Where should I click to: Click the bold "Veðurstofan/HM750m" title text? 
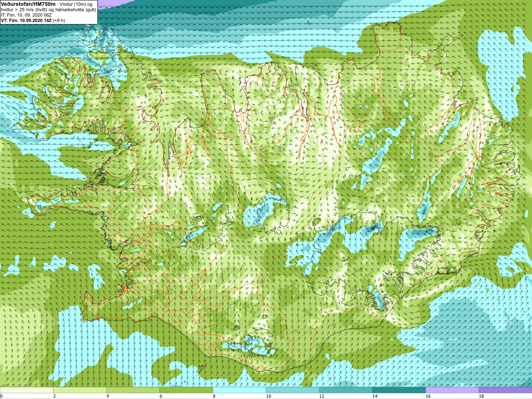[x=28, y=3]
